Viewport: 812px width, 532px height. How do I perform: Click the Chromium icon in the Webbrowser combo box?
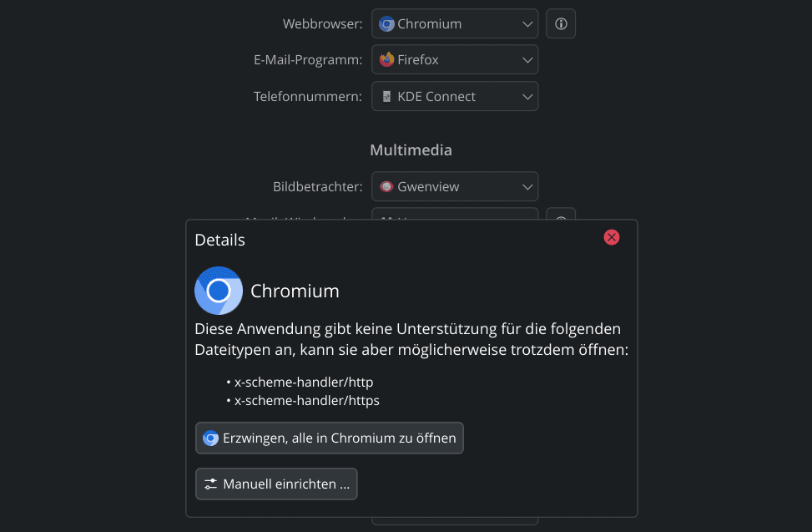tap(386, 24)
